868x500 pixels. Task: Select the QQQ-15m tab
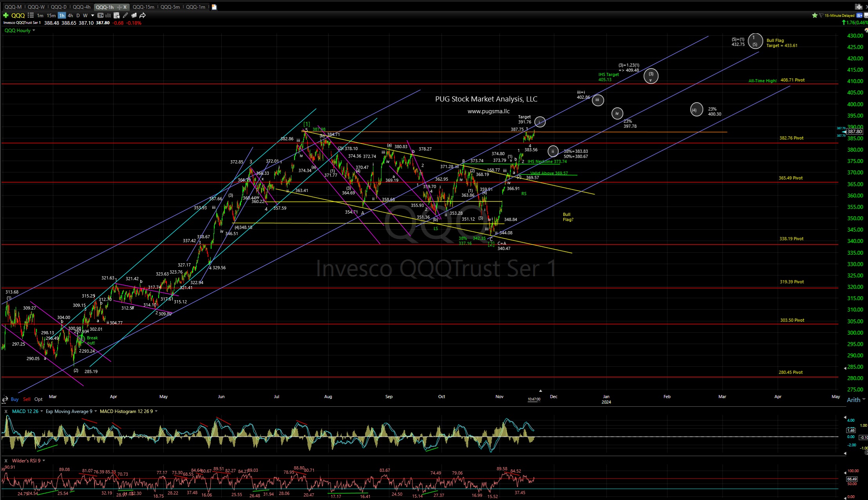point(143,7)
